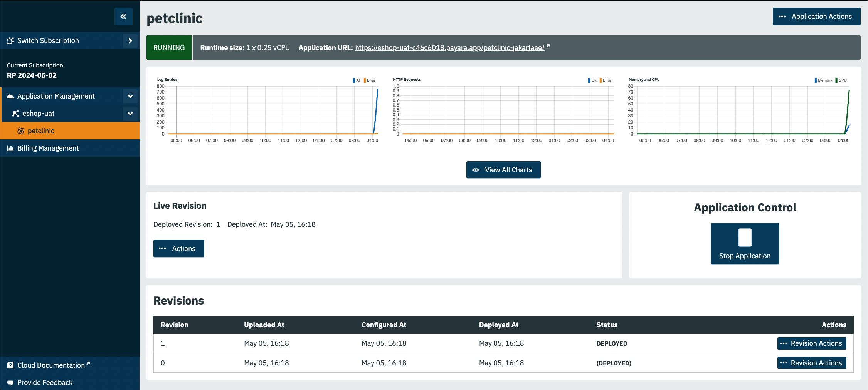Click the Log Entries chart
Image resolution: width=868 pixels, height=390 pixels.
(268, 111)
